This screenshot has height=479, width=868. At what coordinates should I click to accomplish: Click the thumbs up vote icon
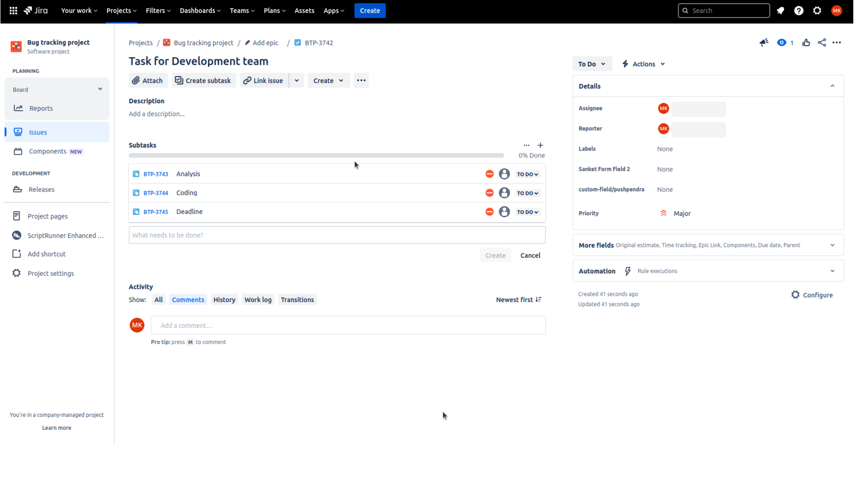tap(806, 42)
